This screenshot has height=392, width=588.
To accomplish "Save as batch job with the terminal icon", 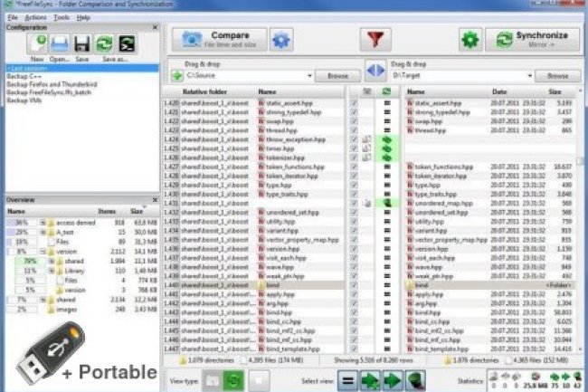I will tap(127, 44).
